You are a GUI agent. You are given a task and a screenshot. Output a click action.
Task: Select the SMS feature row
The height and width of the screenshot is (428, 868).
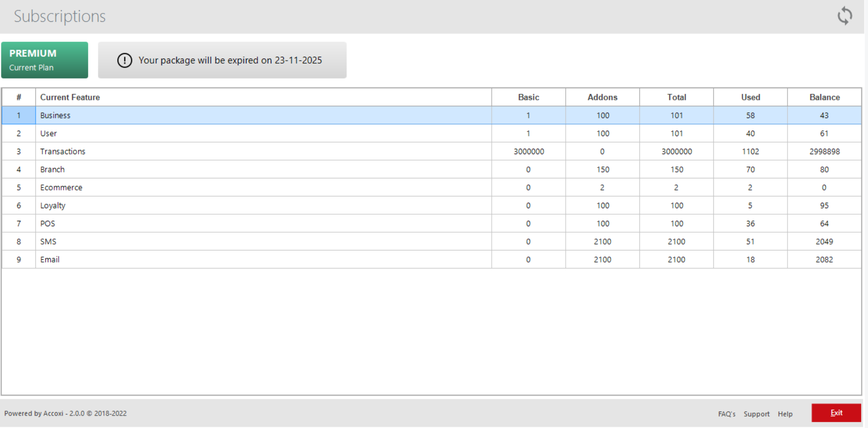click(x=432, y=242)
